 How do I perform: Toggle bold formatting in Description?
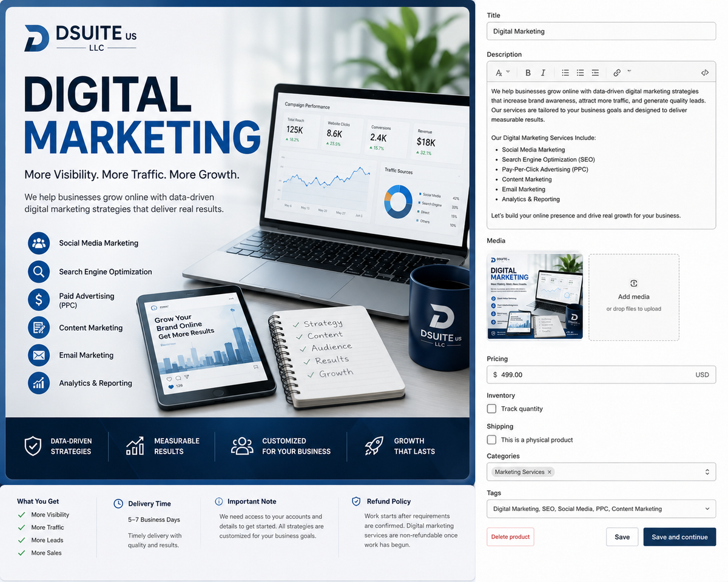(x=528, y=73)
